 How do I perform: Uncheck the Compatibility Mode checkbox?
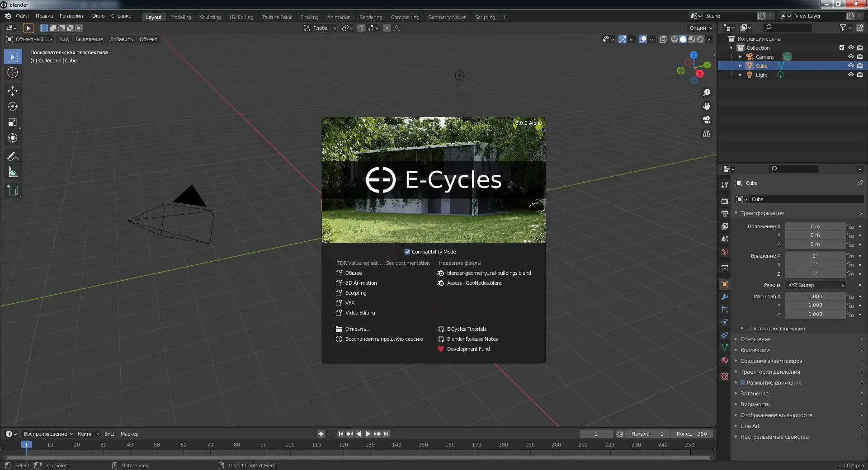click(x=407, y=252)
